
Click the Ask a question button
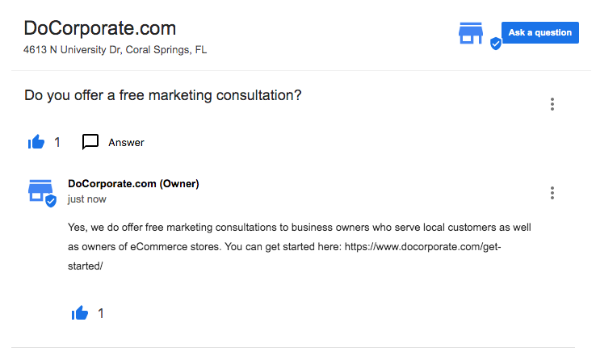pos(539,32)
